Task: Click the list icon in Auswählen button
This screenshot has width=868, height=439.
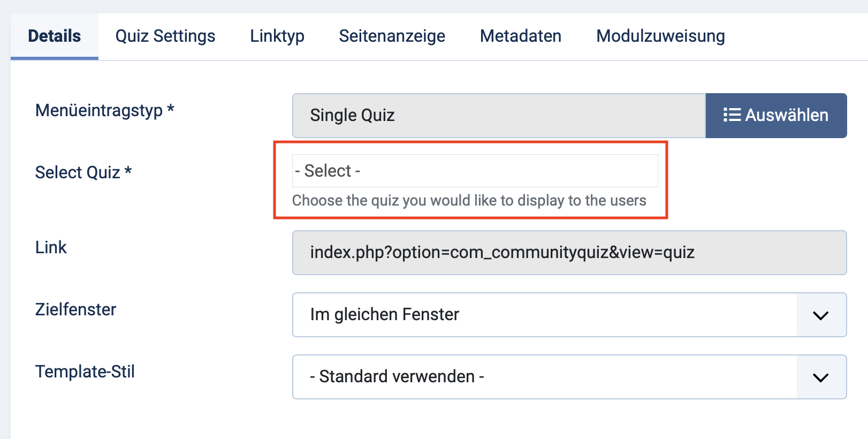Action: point(732,115)
